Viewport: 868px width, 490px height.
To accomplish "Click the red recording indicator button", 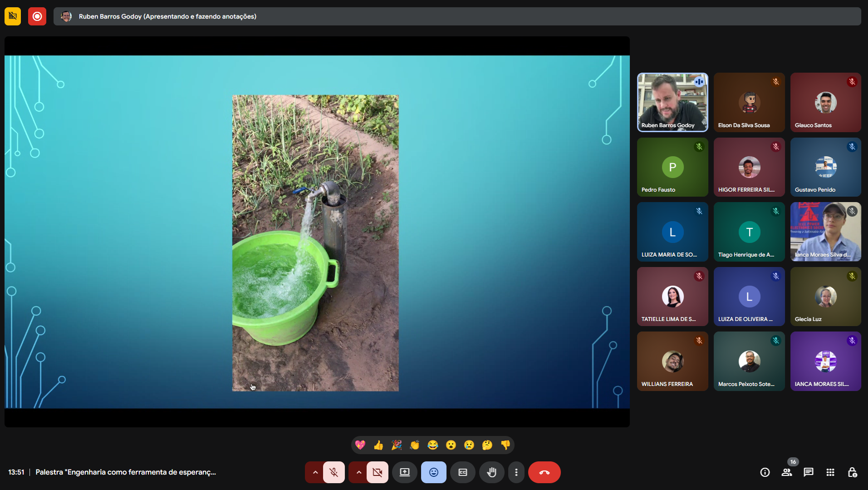I will 37,16.
